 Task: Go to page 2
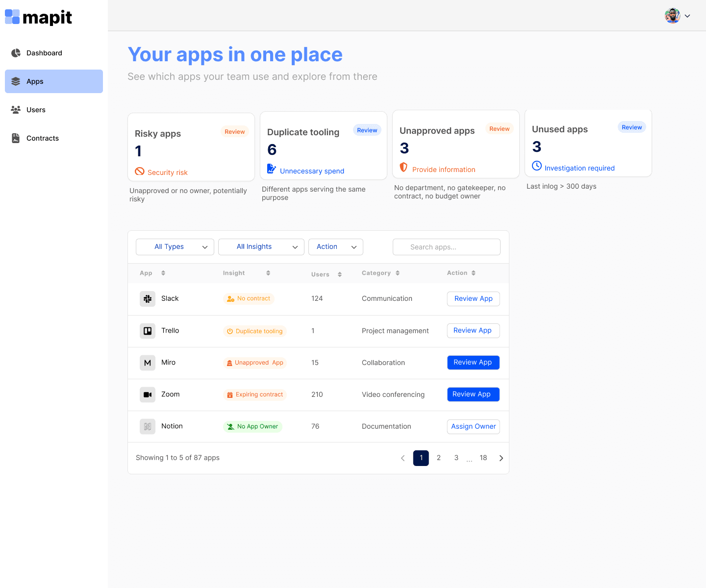[439, 458]
